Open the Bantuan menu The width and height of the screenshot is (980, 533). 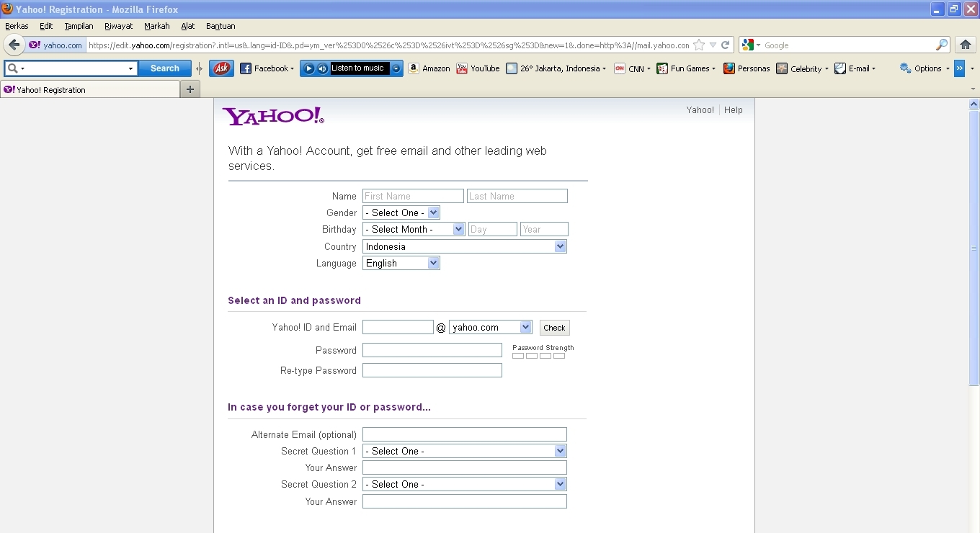pyautogui.click(x=220, y=26)
